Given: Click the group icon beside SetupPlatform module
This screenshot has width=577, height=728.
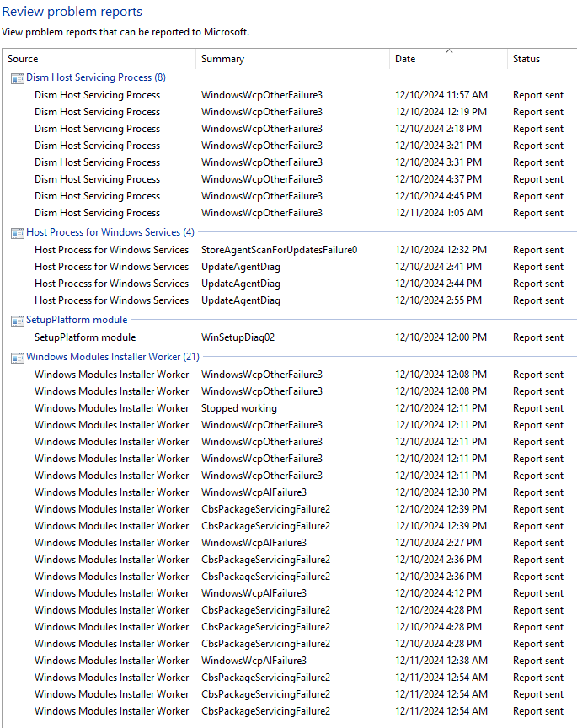Looking at the screenshot, I should pos(18,320).
